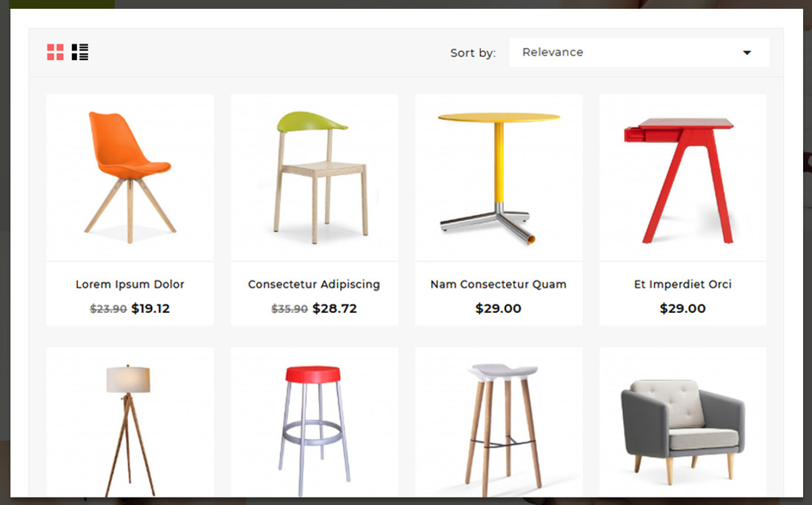Click the $19.12 discounted price
Screen dimensions: 812x505
(x=150, y=308)
